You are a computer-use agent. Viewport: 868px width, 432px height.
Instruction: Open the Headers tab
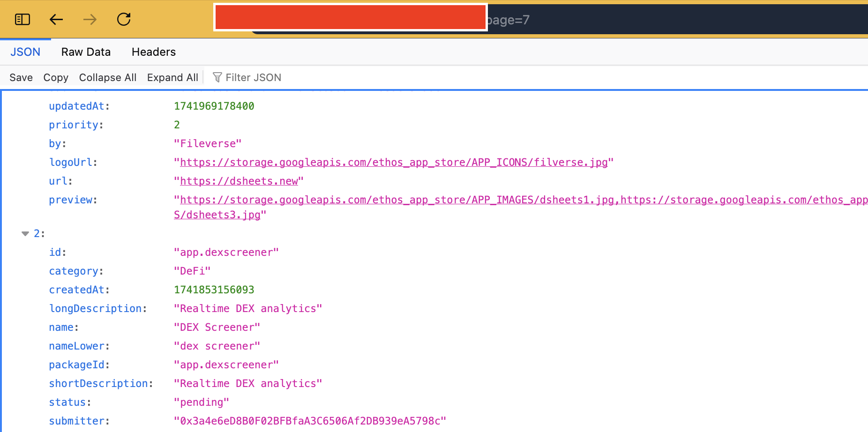pos(154,52)
